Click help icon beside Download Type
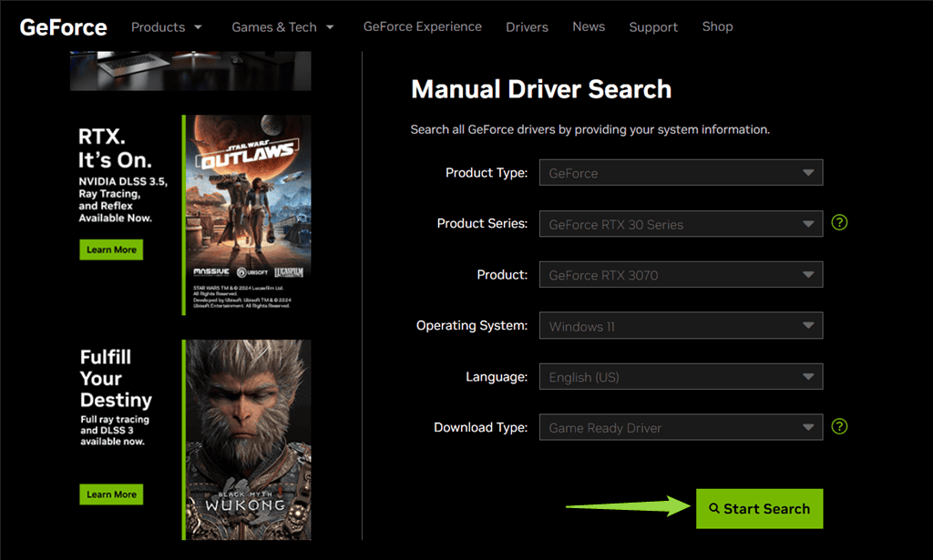This screenshot has height=560, width=933. [x=839, y=426]
